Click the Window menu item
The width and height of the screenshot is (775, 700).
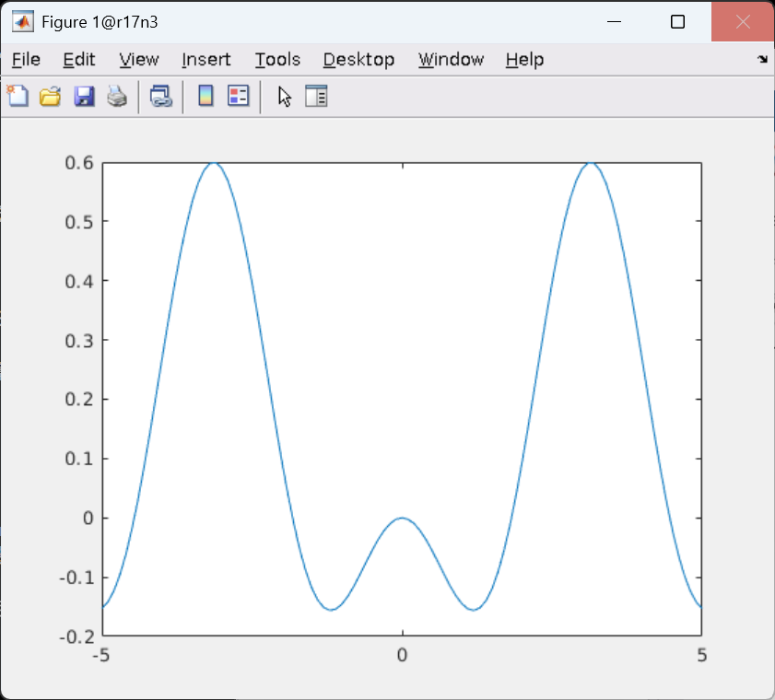tap(451, 60)
